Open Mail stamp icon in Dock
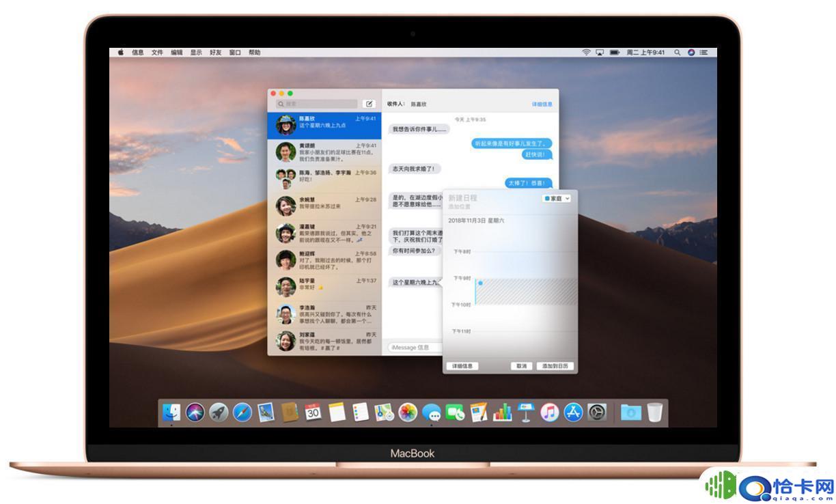Screen dimensions: 836x504 point(266,412)
